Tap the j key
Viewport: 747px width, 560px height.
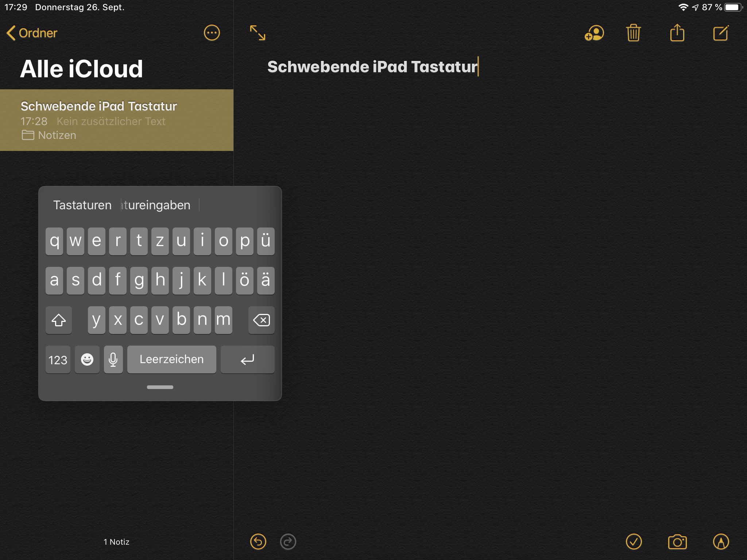(x=181, y=281)
